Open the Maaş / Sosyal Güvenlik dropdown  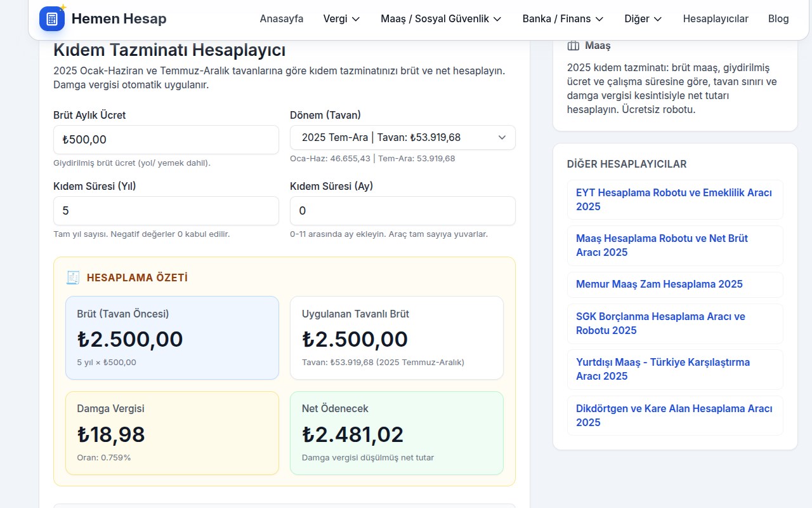[x=441, y=19]
